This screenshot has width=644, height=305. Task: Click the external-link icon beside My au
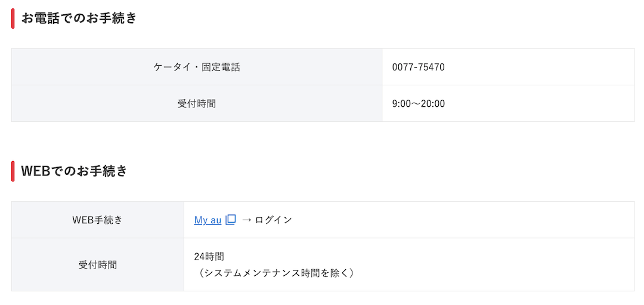(231, 220)
